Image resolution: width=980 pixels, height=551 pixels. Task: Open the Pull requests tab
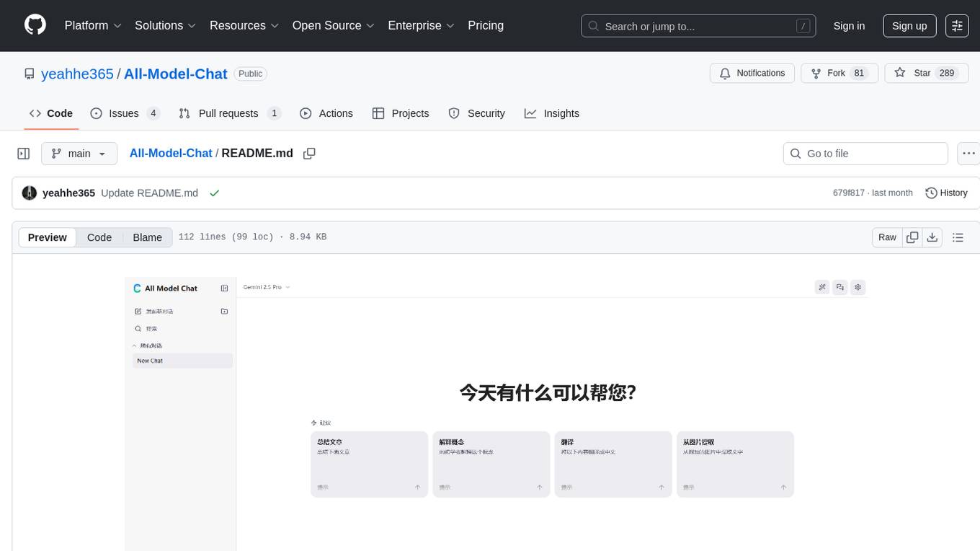(x=229, y=113)
